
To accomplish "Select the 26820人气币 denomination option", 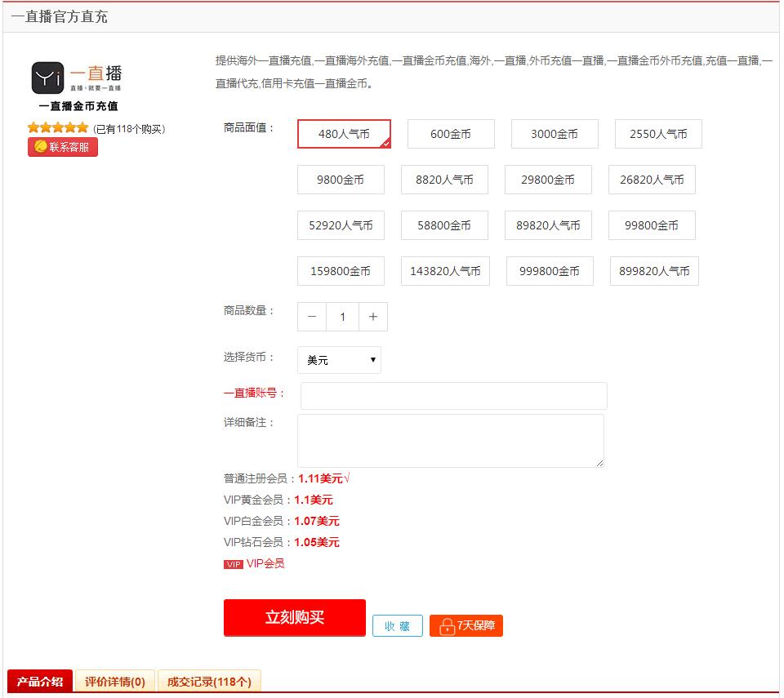I will [x=652, y=180].
